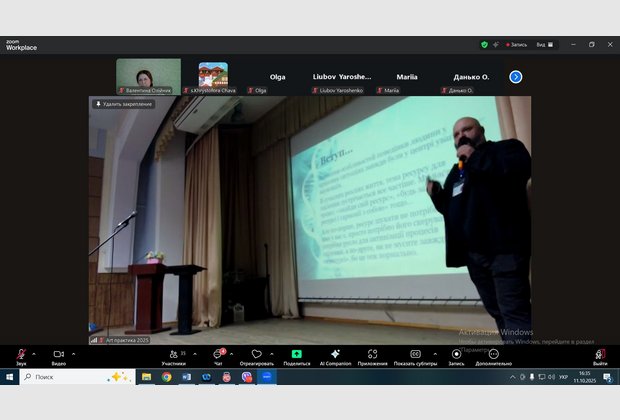Click the Отреагировать reactions heart icon
This screenshot has height=420, width=620.
(x=256, y=354)
